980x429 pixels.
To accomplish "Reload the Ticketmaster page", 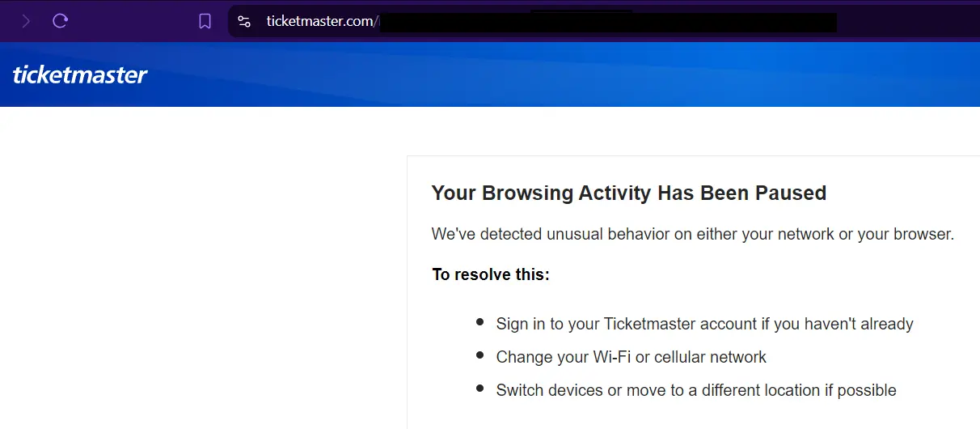I will [x=60, y=22].
